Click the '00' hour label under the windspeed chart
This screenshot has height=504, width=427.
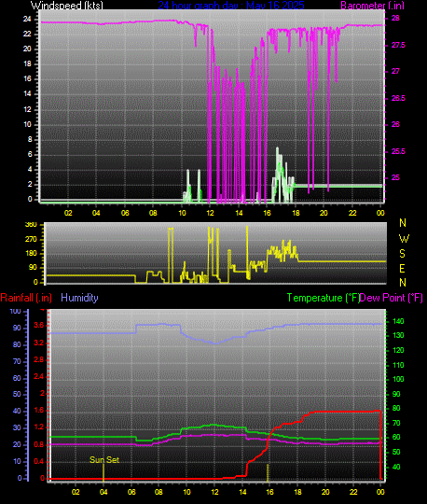pyautogui.click(x=380, y=213)
